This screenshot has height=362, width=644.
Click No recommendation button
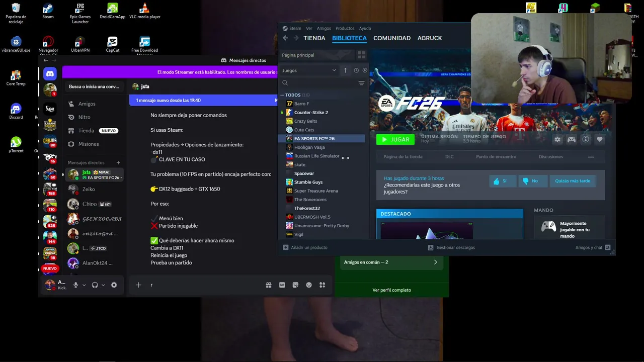pyautogui.click(x=533, y=181)
